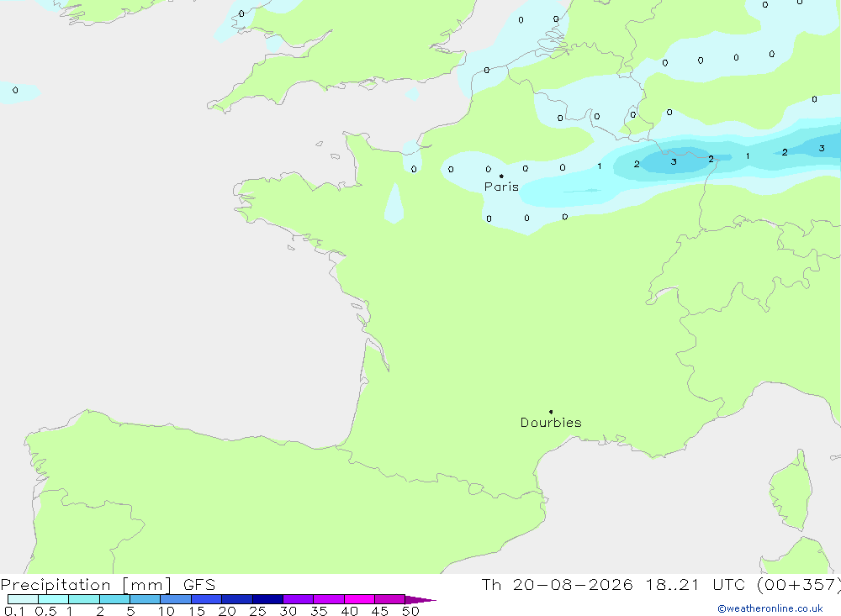Click the '30' legend scale label
Screen dimensions: 841x616
click(x=288, y=611)
